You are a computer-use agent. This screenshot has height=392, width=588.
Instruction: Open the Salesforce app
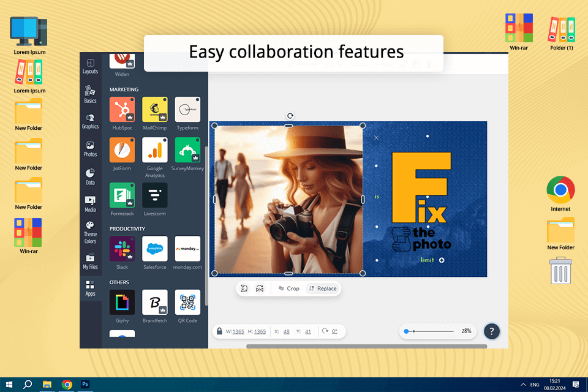(154, 249)
